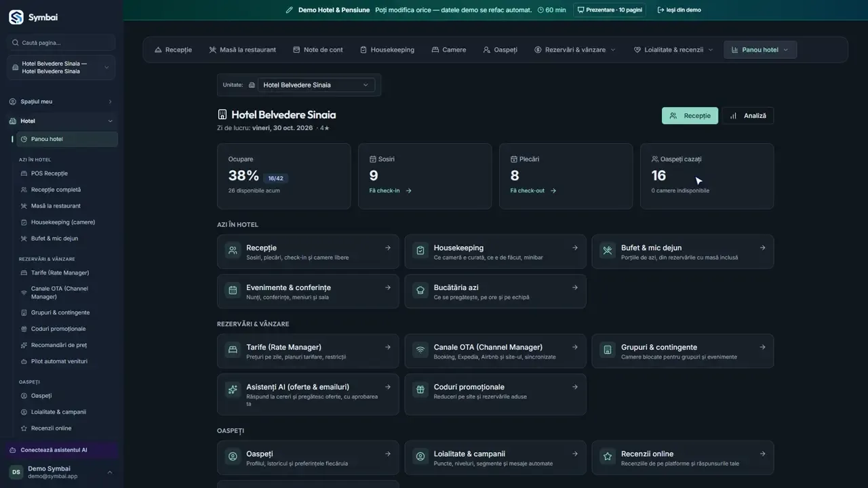This screenshot has width=868, height=488.
Task: Click the Tarife Rate Manager bed icon
Action: [233, 350]
